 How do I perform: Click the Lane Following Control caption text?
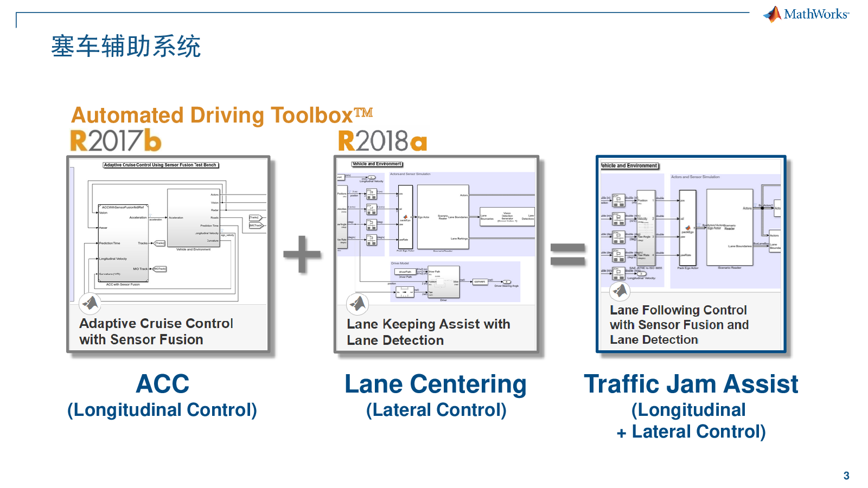point(679,325)
